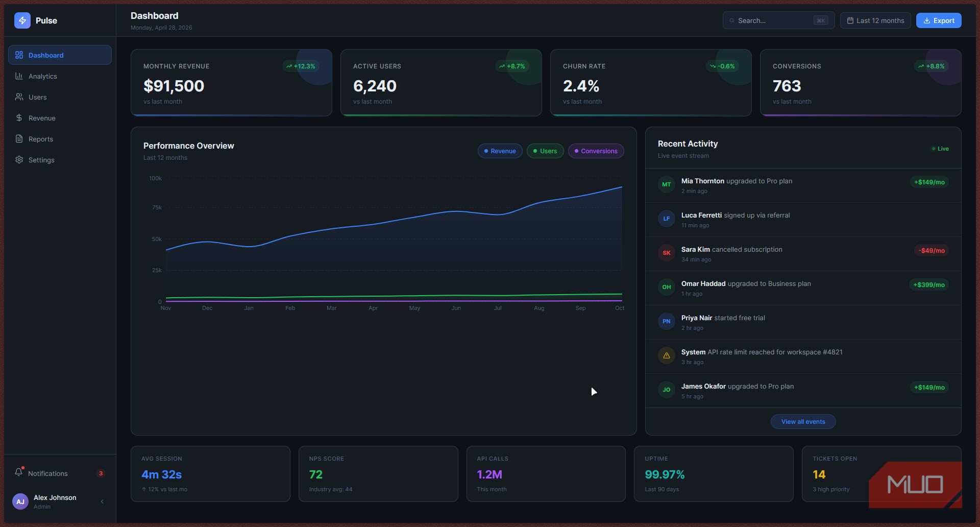Toggle the Revenue series in chart
980x527 pixels.
[500, 151]
